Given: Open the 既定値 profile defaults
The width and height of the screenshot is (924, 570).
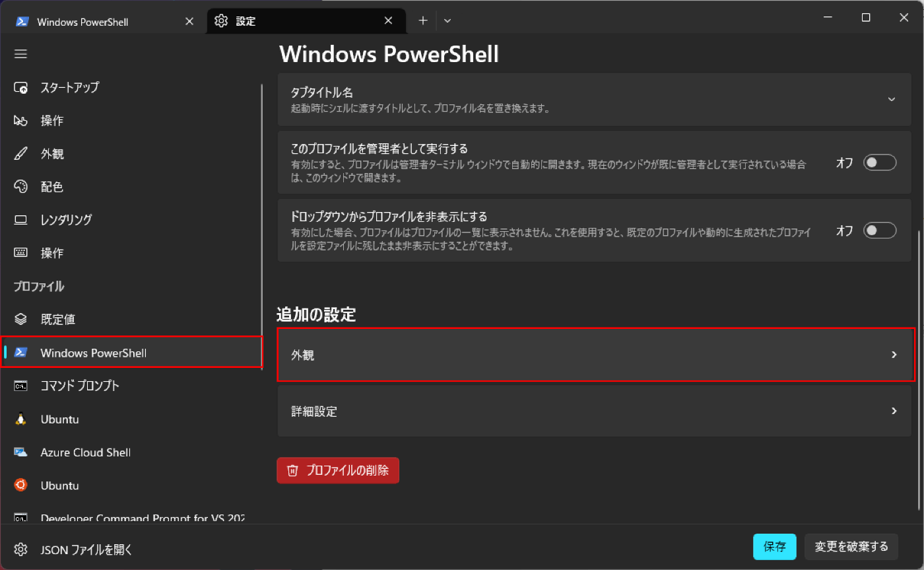Looking at the screenshot, I should click(131, 320).
